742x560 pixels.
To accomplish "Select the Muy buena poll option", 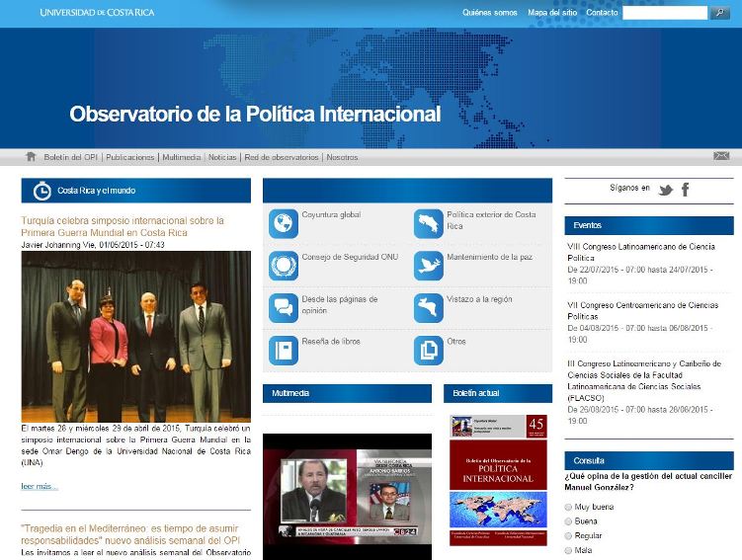I will point(568,507).
